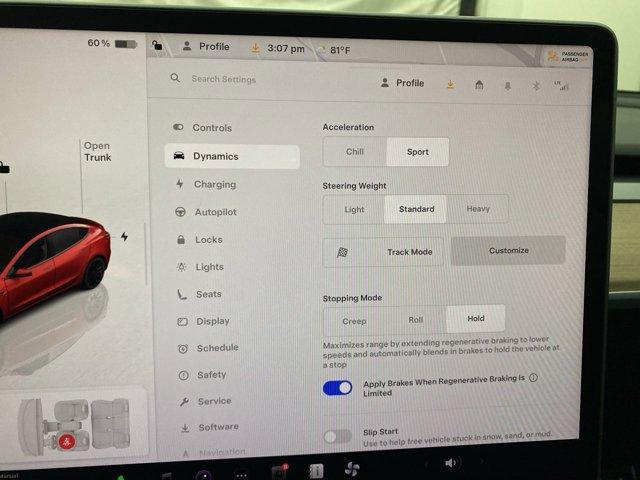The width and height of the screenshot is (640, 480).
Task: Tap Open Trunk
Action: (x=97, y=151)
